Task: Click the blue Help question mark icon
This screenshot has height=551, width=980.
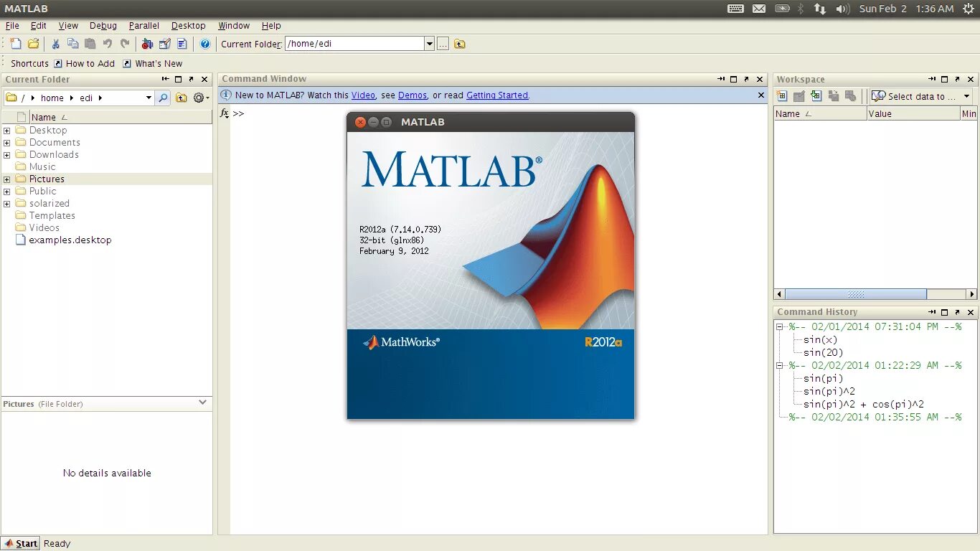Action: point(205,44)
